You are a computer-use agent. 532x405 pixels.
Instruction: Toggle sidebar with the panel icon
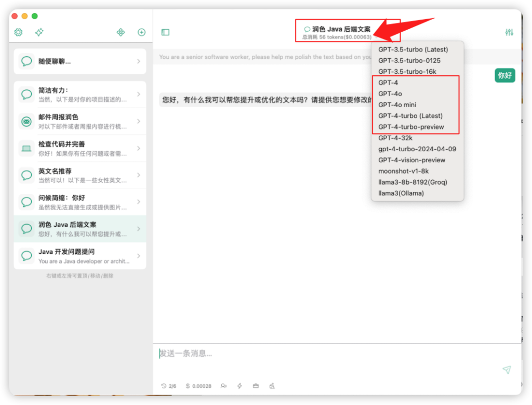(165, 32)
